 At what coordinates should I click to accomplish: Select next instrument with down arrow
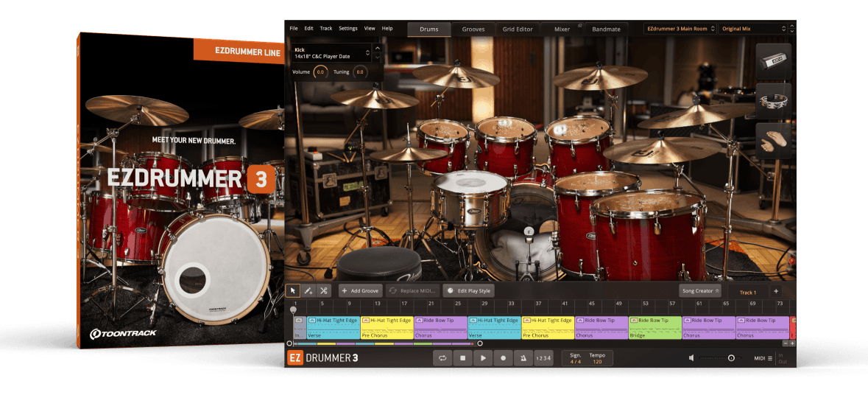[378, 57]
